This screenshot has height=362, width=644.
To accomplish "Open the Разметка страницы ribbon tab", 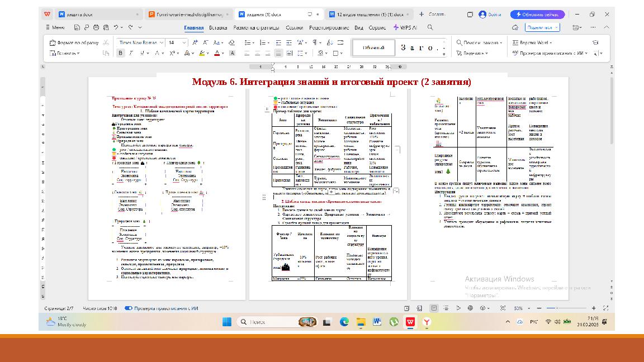I will [x=256, y=27].
